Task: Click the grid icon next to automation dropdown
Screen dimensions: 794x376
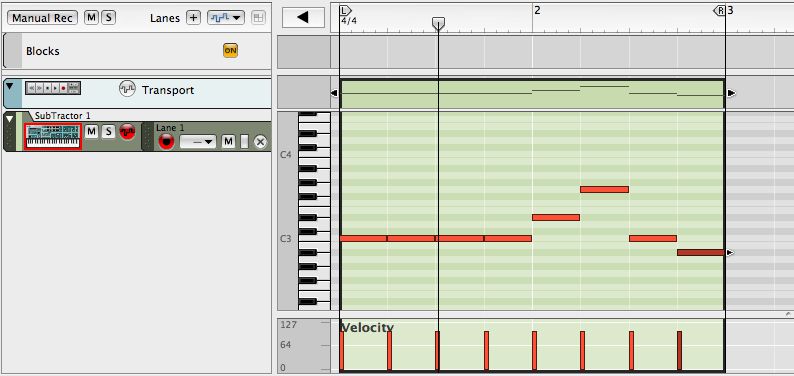Action: coord(259,18)
